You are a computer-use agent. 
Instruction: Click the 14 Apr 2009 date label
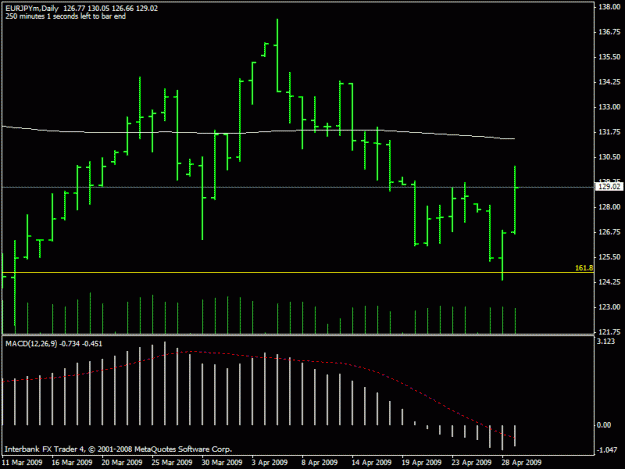pos(371,462)
